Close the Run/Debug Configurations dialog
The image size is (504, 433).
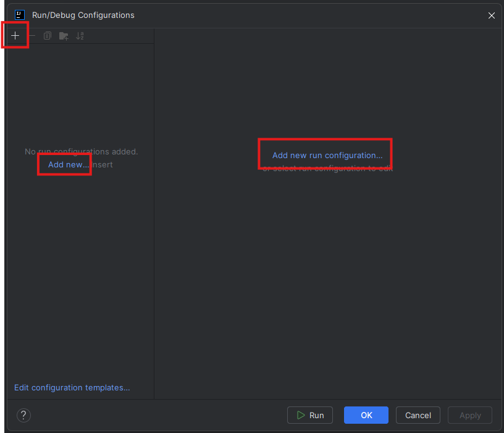[491, 15]
